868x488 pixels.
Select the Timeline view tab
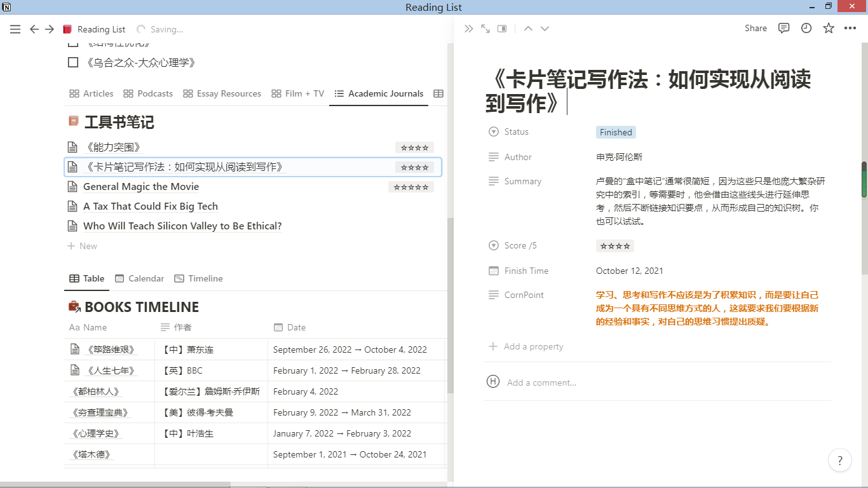coord(198,278)
